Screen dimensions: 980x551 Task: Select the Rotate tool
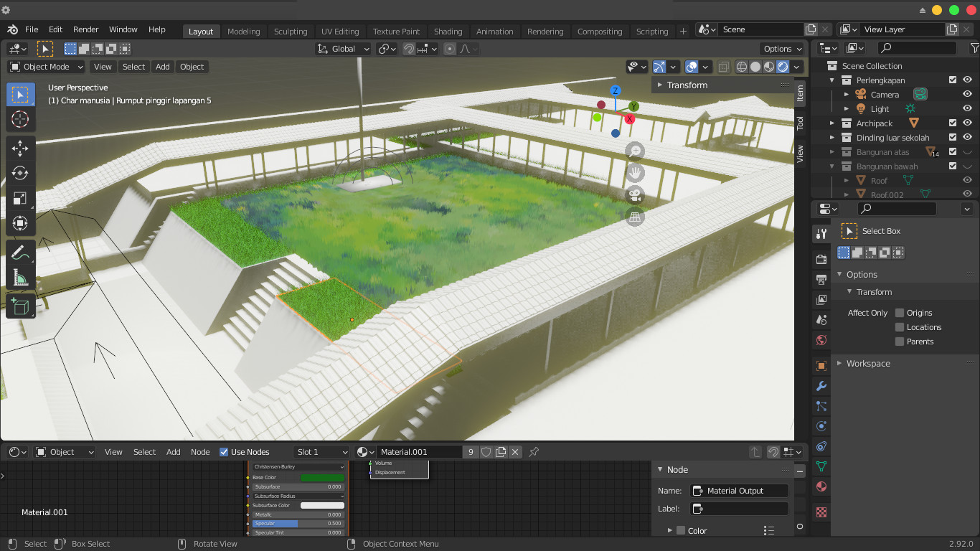[20, 174]
